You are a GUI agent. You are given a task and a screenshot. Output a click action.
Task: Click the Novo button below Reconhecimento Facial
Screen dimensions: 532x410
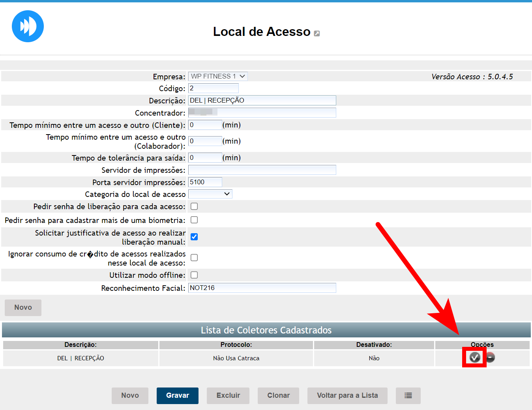tap(23, 307)
